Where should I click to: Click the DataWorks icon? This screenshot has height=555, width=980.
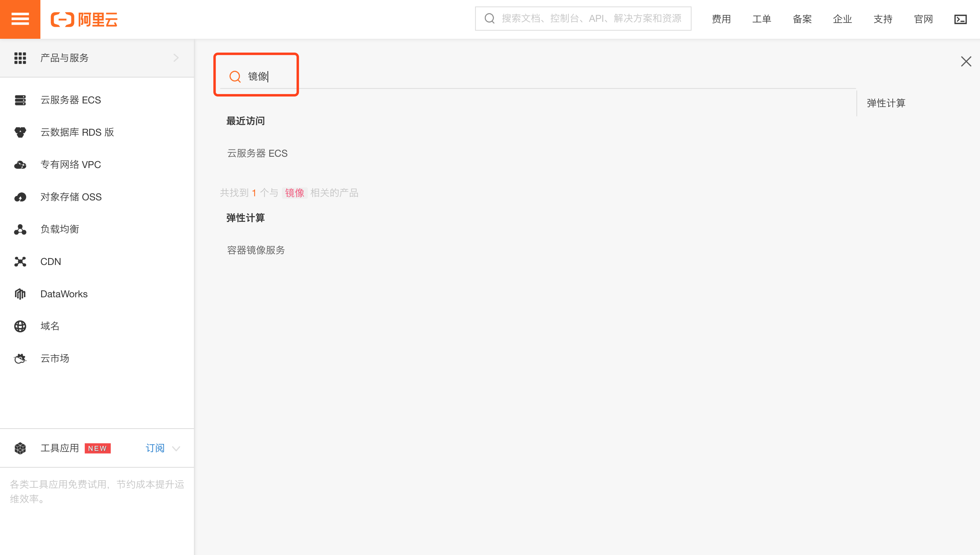(x=20, y=294)
